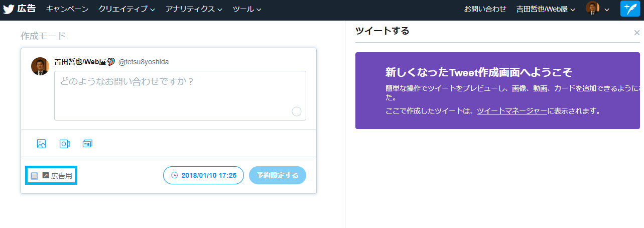This screenshot has height=228, width=644.
Task: Open the 吉田哲也/Web屋 account switcher in top bar
Action: (546, 9)
